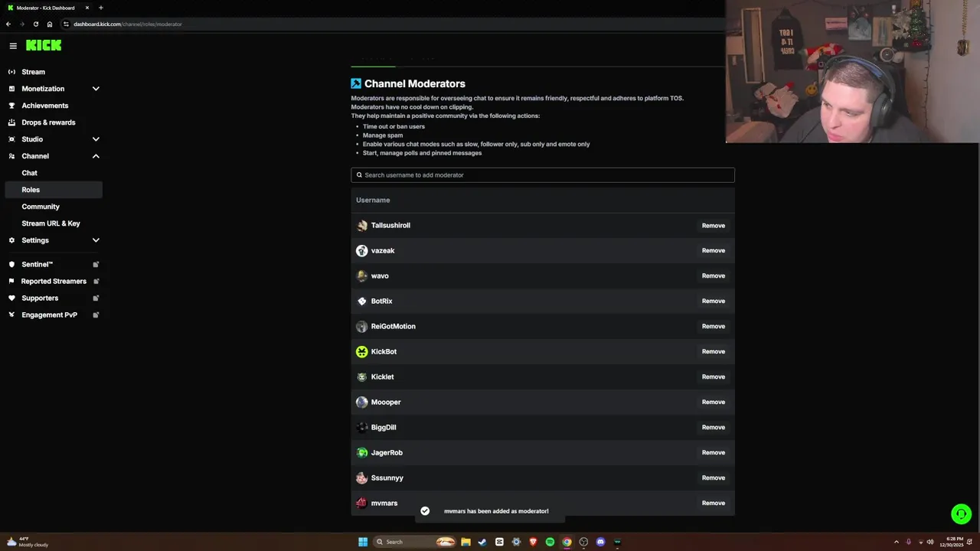Click the browser home button
The image size is (980, 551).
click(x=50, y=24)
